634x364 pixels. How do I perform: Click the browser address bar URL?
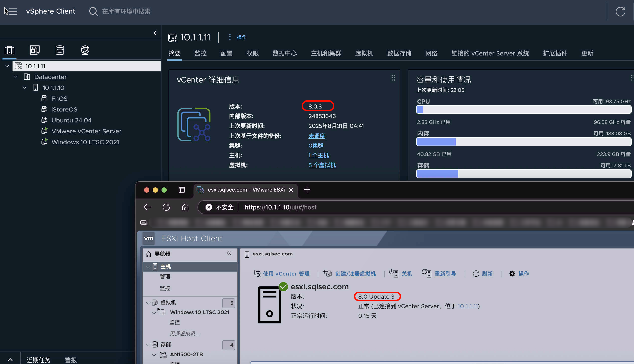[280, 207]
